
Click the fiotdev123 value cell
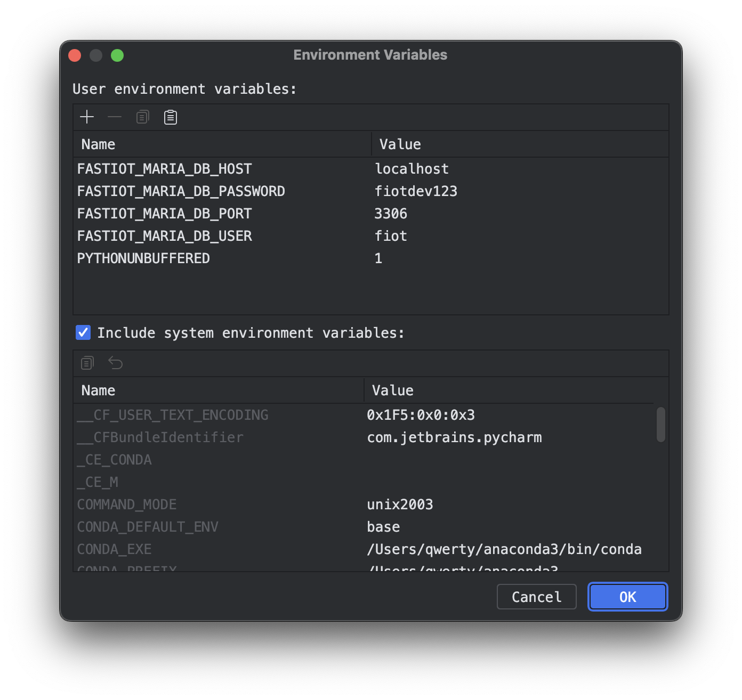tap(520, 191)
